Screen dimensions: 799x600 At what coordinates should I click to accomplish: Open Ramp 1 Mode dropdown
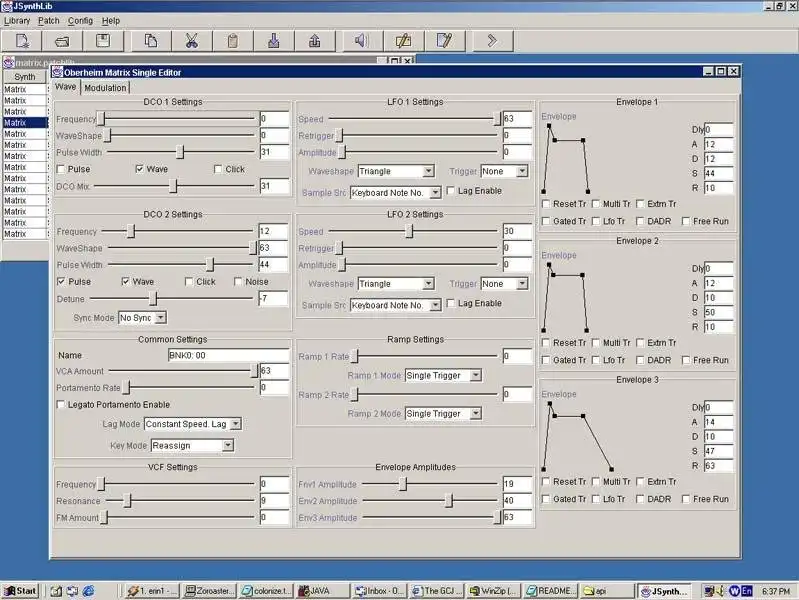(443, 375)
